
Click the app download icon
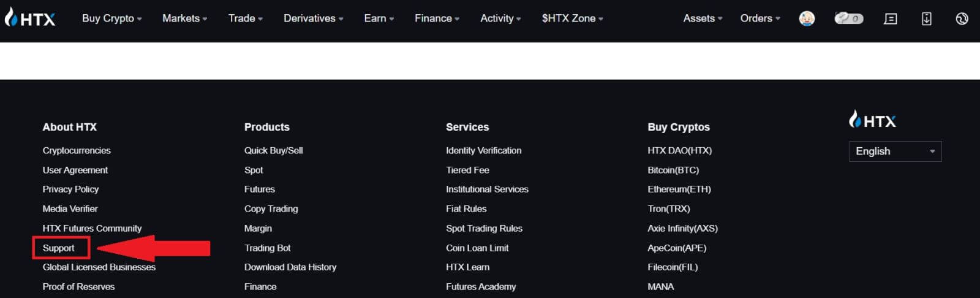tap(926, 18)
